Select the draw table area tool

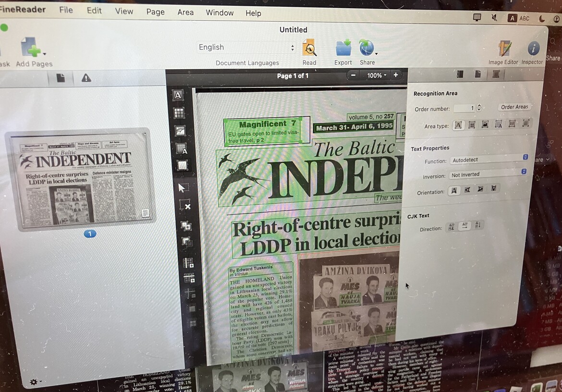tap(179, 113)
